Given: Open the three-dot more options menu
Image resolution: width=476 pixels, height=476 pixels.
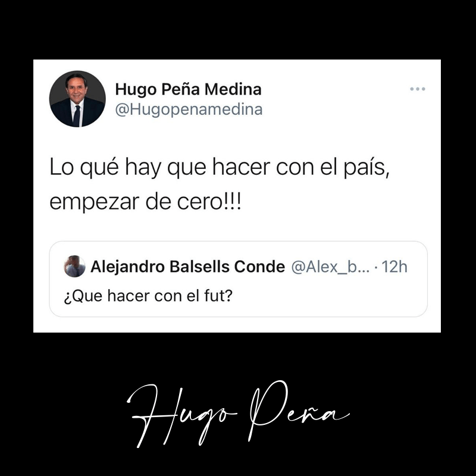Looking at the screenshot, I should click(x=418, y=89).
